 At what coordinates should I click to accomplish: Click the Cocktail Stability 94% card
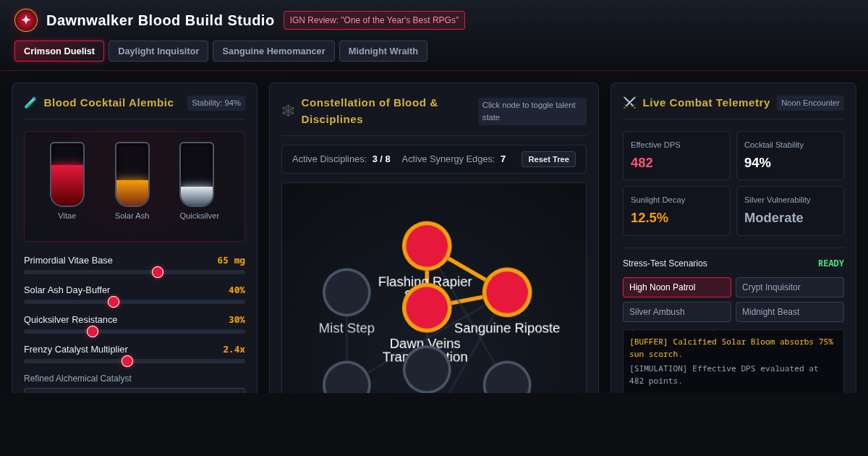tap(790, 156)
